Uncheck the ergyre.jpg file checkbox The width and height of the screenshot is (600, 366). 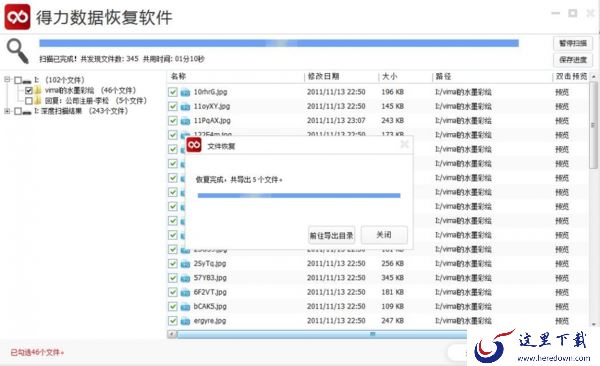click(x=173, y=320)
